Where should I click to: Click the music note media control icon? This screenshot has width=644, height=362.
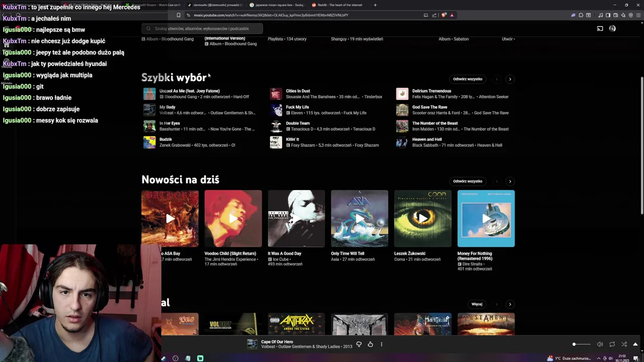pos(600,15)
